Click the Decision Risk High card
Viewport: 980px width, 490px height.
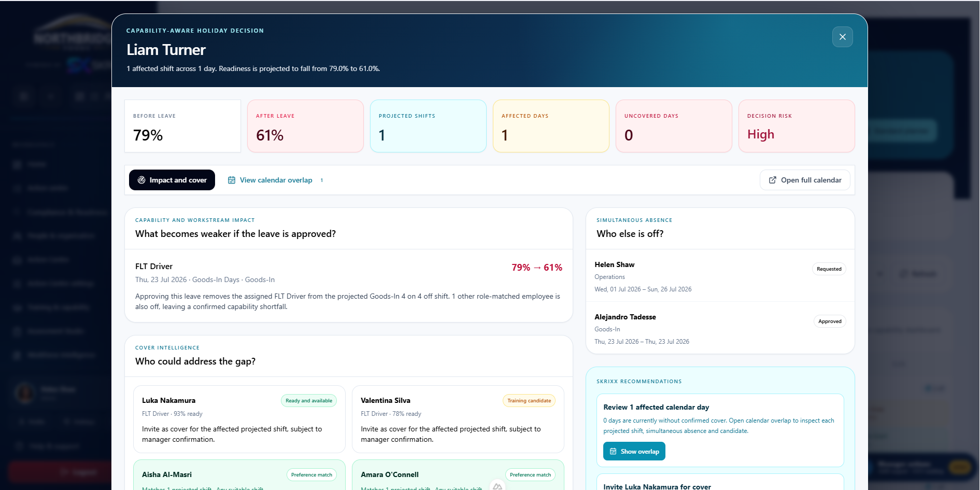(797, 126)
